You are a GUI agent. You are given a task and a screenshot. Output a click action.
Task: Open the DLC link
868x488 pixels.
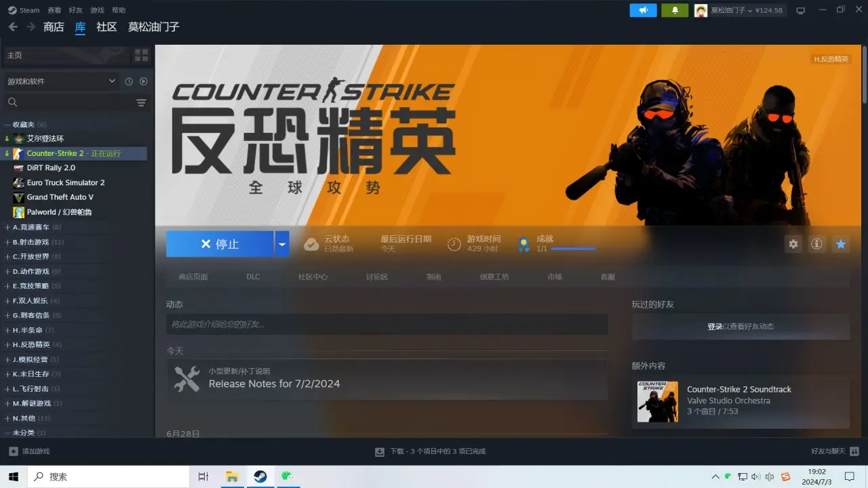[x=253, y=277]
